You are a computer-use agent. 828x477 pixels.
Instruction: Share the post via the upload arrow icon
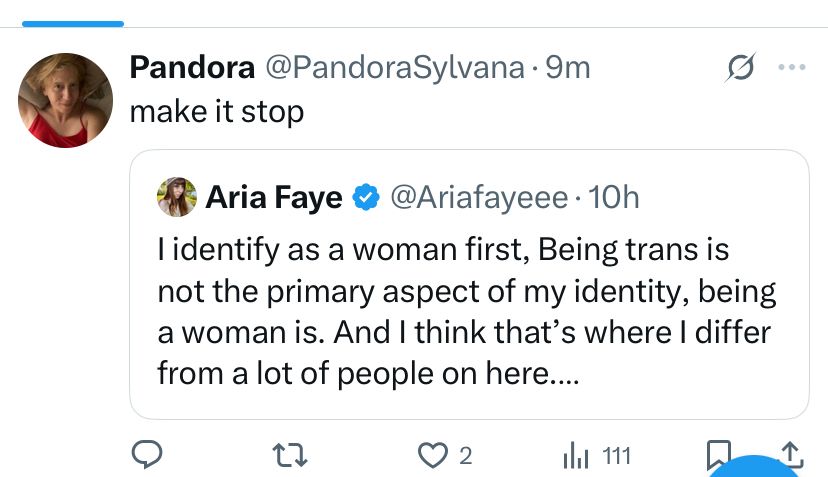pos(791,455)
